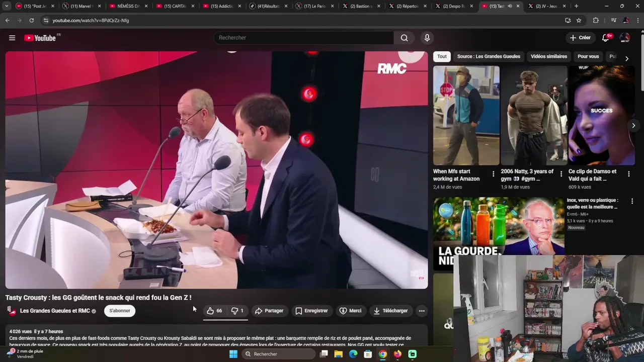Viewport: 644px width, 362px height.
Task: Open the YouTube hamburger guide menu
Action: tap(12, 38)
